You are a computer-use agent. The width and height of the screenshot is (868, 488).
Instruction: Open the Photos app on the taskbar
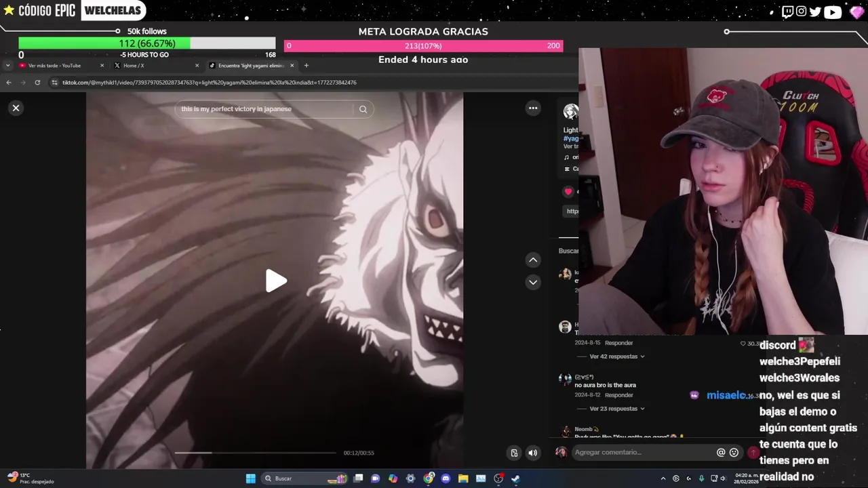tap(481, 479)
